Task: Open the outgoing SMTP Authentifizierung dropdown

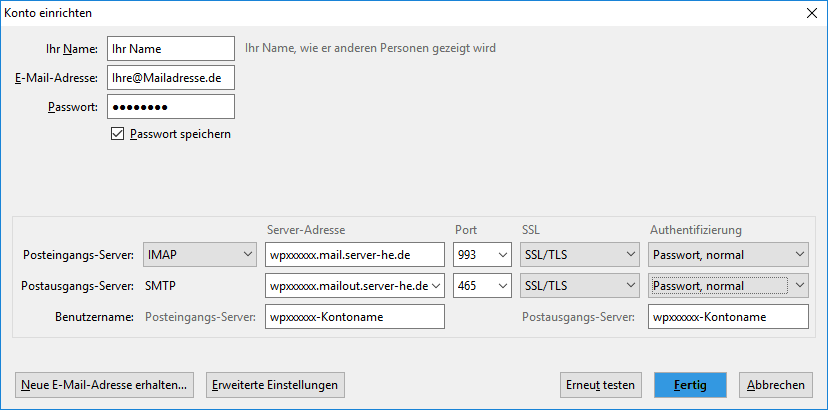Action: point(728,286)
